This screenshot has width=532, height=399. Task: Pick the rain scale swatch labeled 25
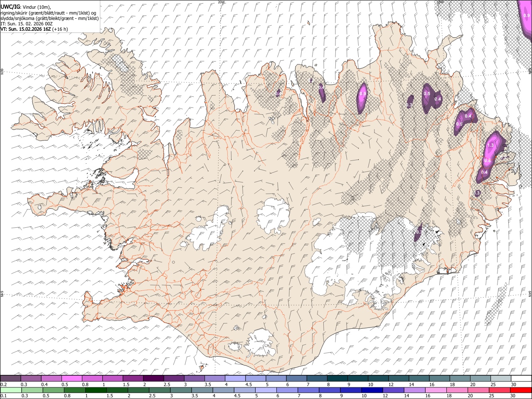(x=500, y=390)
